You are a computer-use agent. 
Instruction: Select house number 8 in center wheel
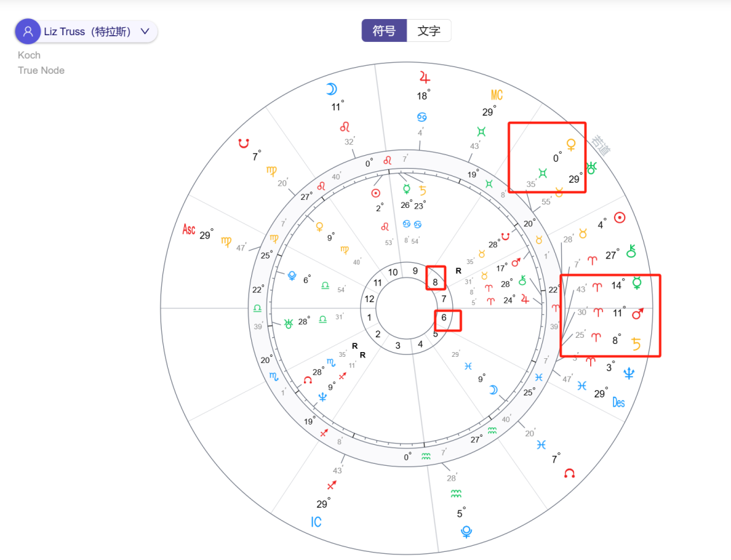(435, 282)
